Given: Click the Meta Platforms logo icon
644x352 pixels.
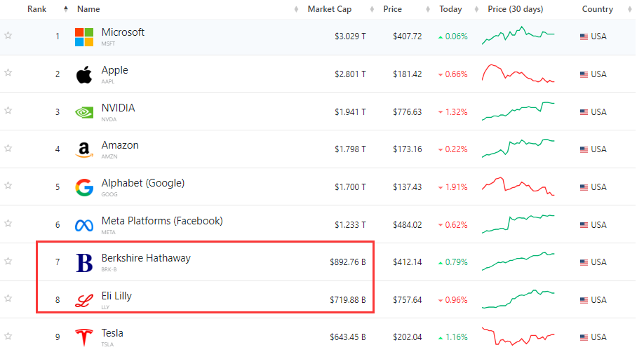Looking at the screenshot, I should [84, 225].
